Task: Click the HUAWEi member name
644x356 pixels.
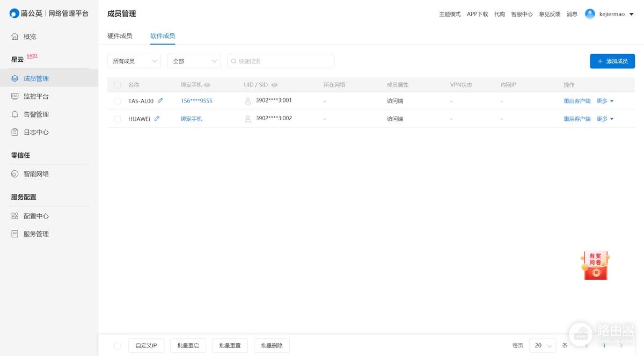Action: (139, 119)
